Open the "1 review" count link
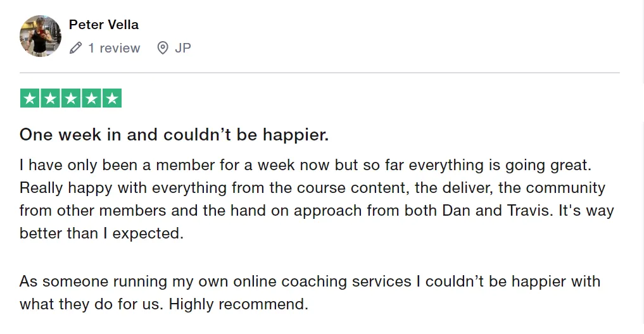This screenshot has width=644, height=334. (x=114, y=48)
